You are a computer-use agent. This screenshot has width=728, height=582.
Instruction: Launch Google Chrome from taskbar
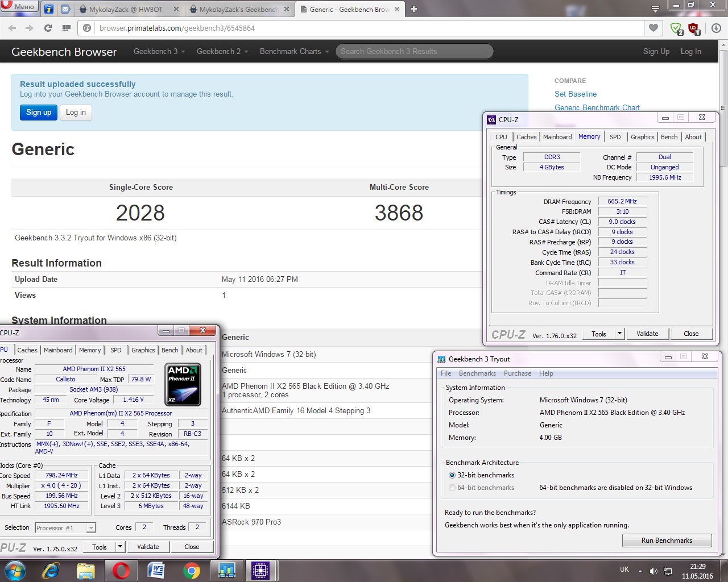point(191,571)
